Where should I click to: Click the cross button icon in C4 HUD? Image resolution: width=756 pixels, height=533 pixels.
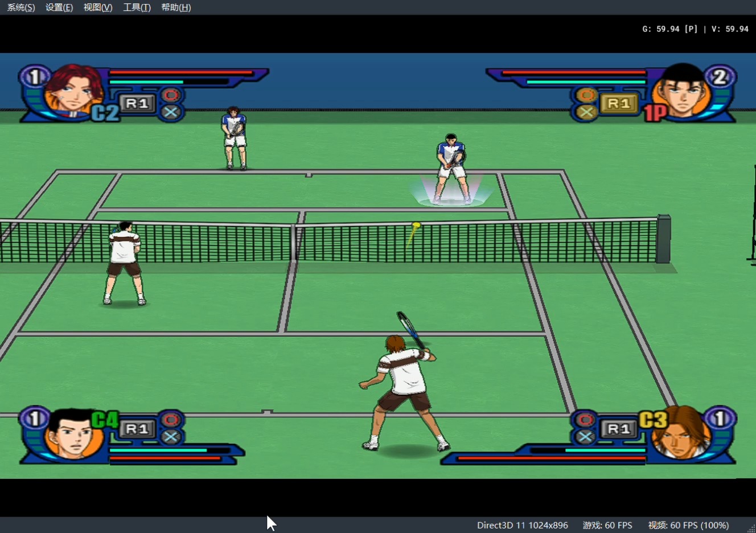click(171, 437)
